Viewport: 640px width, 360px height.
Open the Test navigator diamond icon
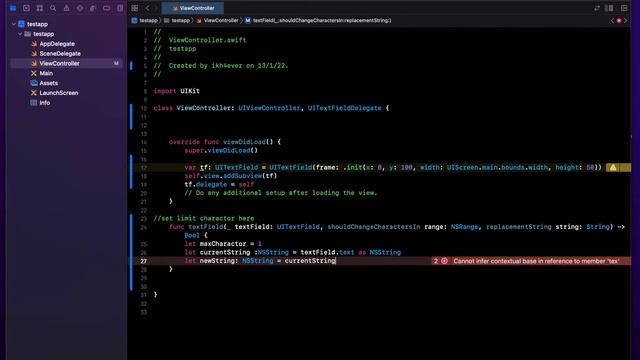pyautogui.click(x=80, y=8)
